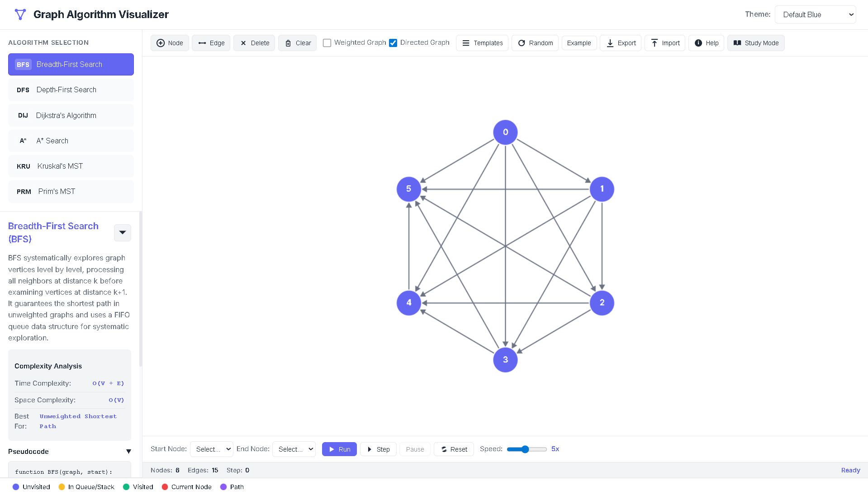Click the In Queue/Stack legend color dot
This screenshot has width=868, height=495.
(x=62, y=487)
